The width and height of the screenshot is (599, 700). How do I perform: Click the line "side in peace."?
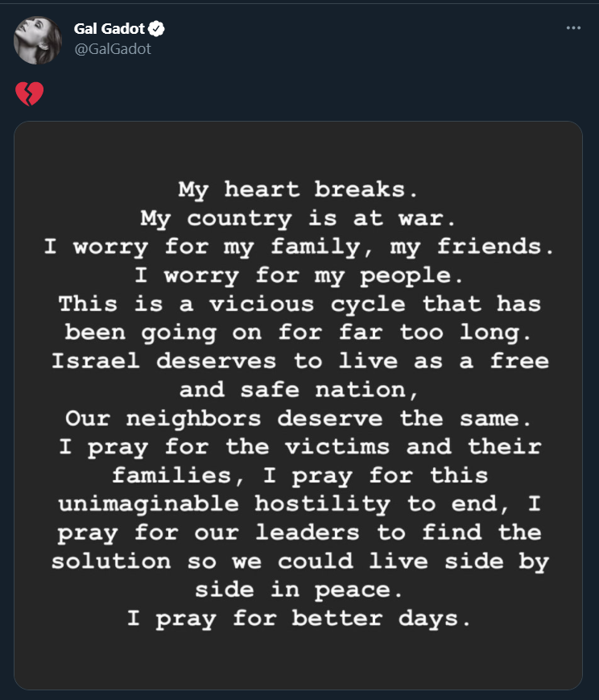(298, 590)
